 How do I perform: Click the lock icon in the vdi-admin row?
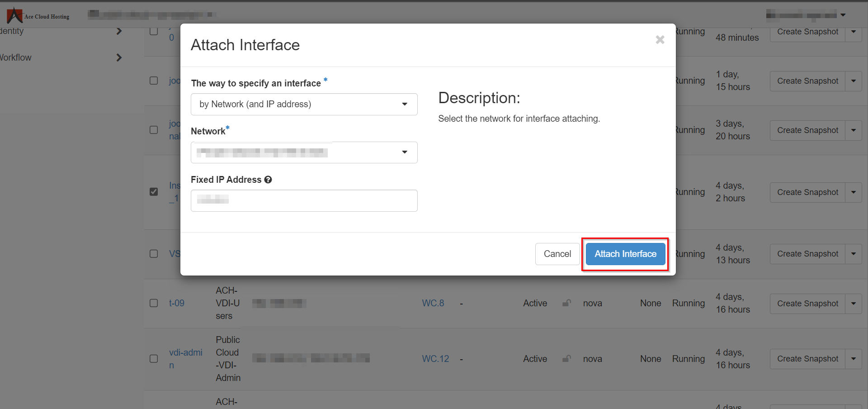566,359
